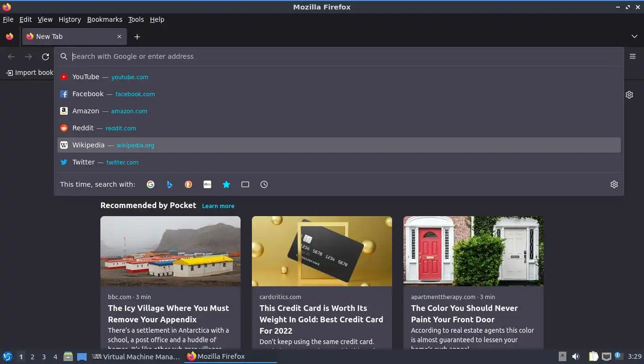
Task: Select the Twitter suggestion row
Action: click(x=339, y=162)
